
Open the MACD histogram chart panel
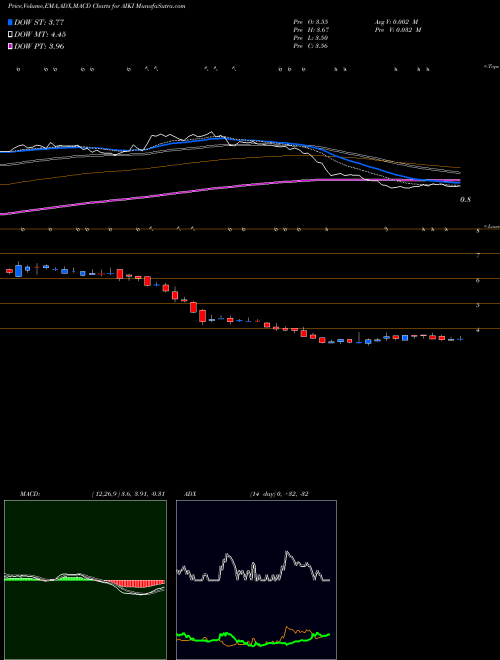pos(85,580)
